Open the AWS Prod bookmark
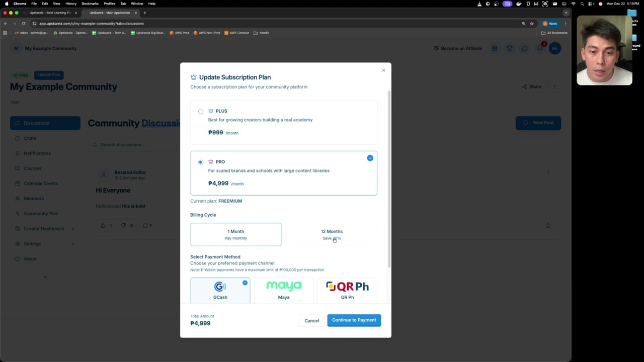 (x=179, y=33)
